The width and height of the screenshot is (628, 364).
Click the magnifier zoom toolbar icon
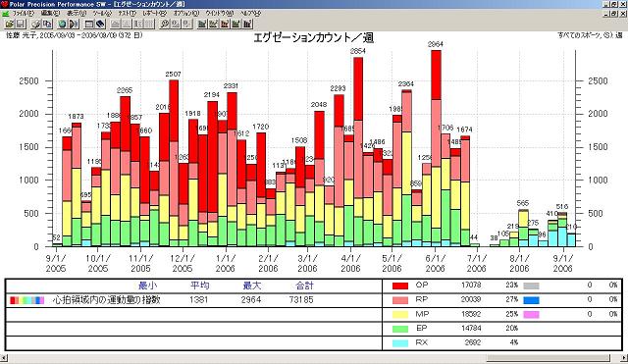(x=164, y=24)
